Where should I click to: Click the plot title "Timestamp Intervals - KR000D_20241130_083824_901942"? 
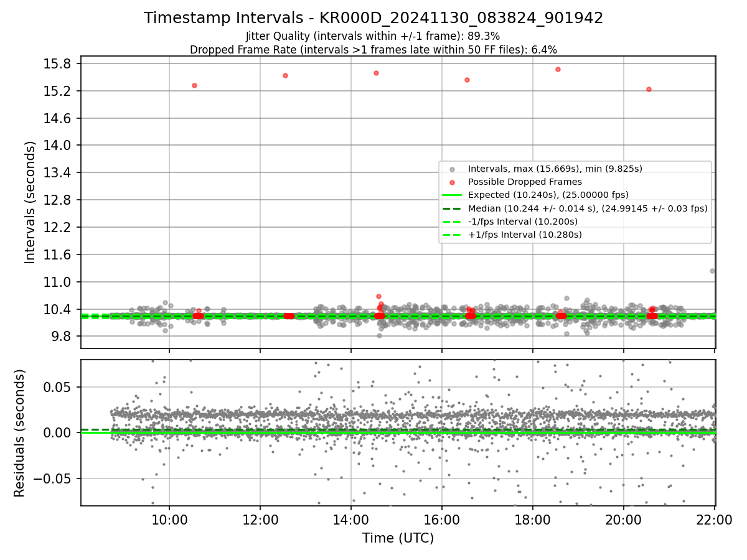[x=374, y=18]
